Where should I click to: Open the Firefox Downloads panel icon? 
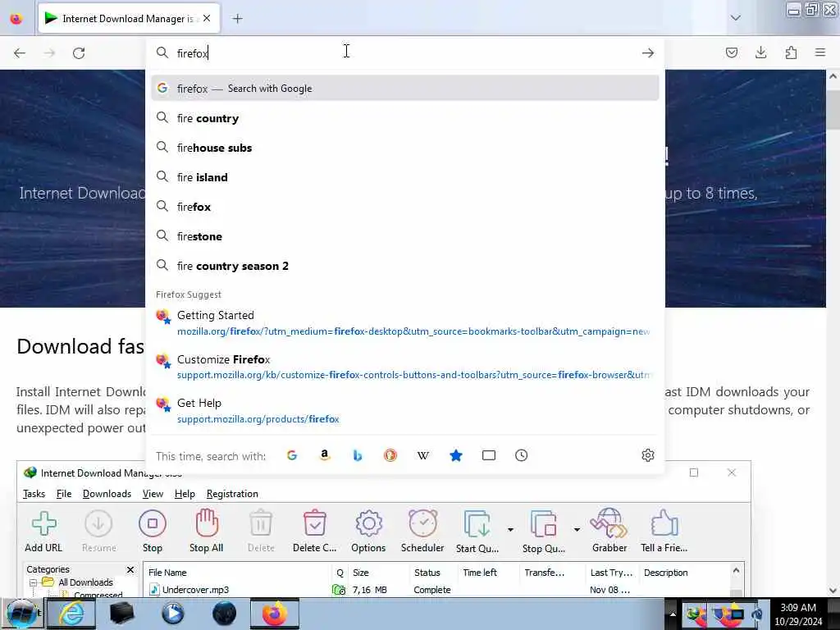pos(760,52)
